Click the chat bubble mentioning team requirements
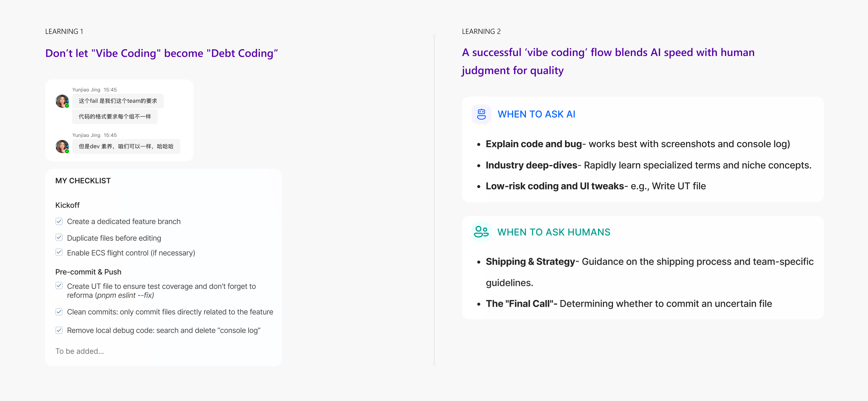The image size is (868, 401). tap(118, 101)
